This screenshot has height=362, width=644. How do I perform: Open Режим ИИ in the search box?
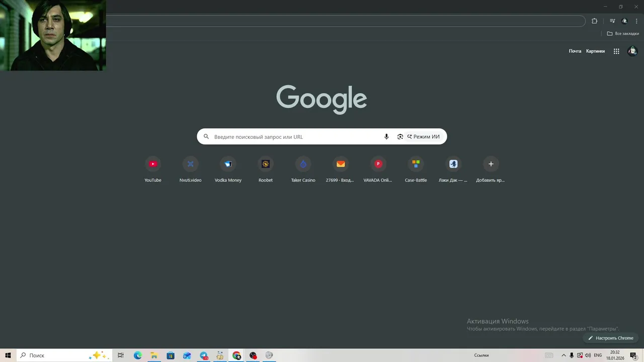click(x=424, y=137)
